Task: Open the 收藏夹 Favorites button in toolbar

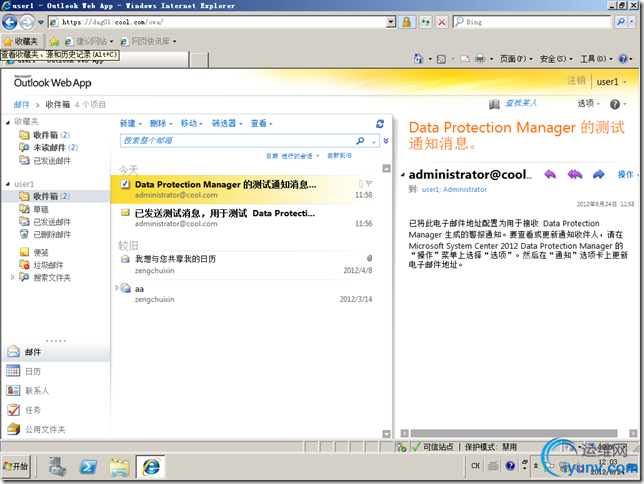Action: [x=21, y=41]
